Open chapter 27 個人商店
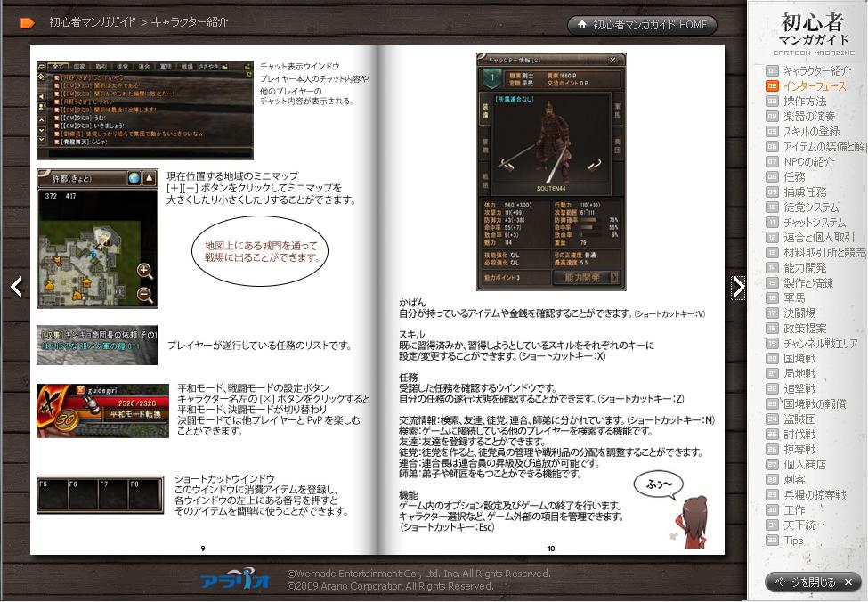The image size is (868, 602). pyautogui.click(x=797, y=465)
